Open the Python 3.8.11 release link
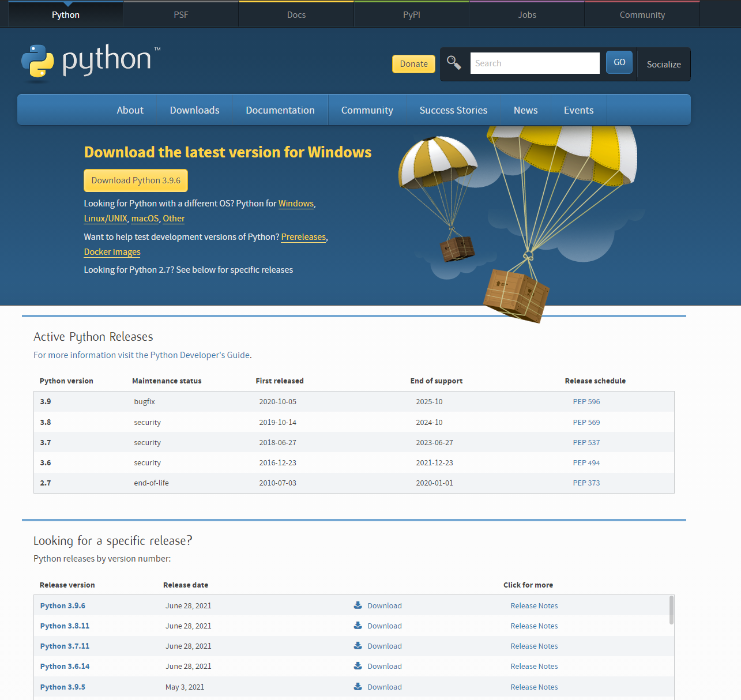The image size is (741, 700). click(65, 626)
